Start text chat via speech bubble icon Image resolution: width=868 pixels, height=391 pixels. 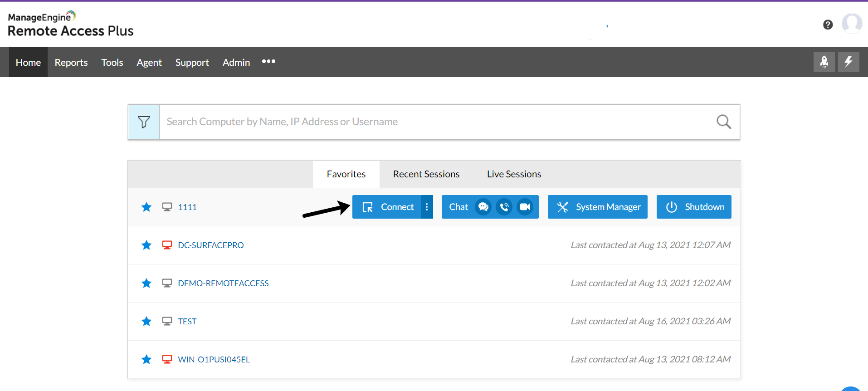483,207
